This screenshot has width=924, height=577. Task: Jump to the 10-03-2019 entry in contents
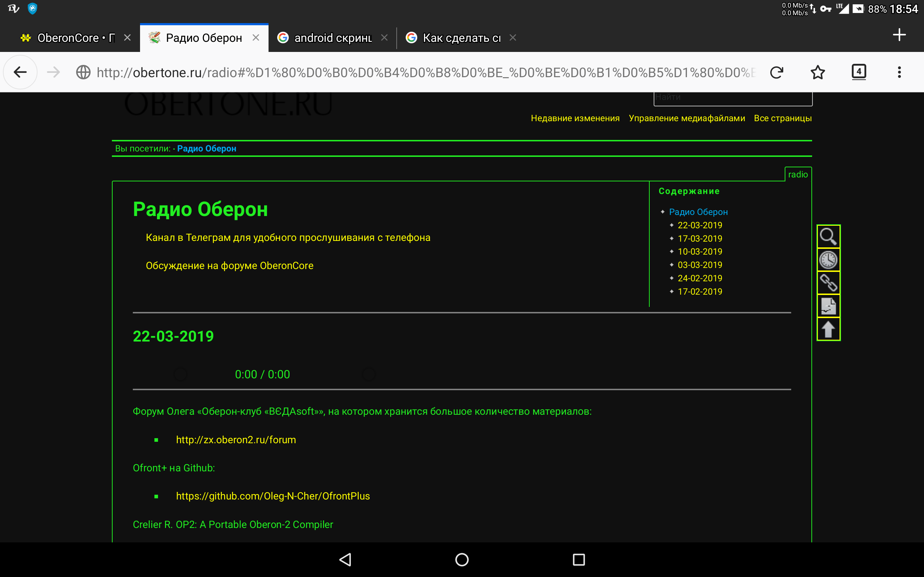tap(699, 251)
